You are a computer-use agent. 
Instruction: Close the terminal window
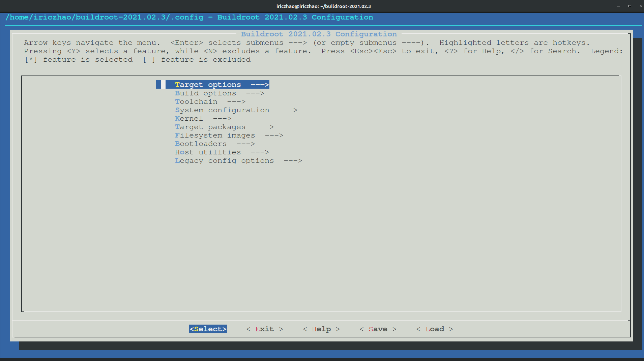[x=641, y=6]
